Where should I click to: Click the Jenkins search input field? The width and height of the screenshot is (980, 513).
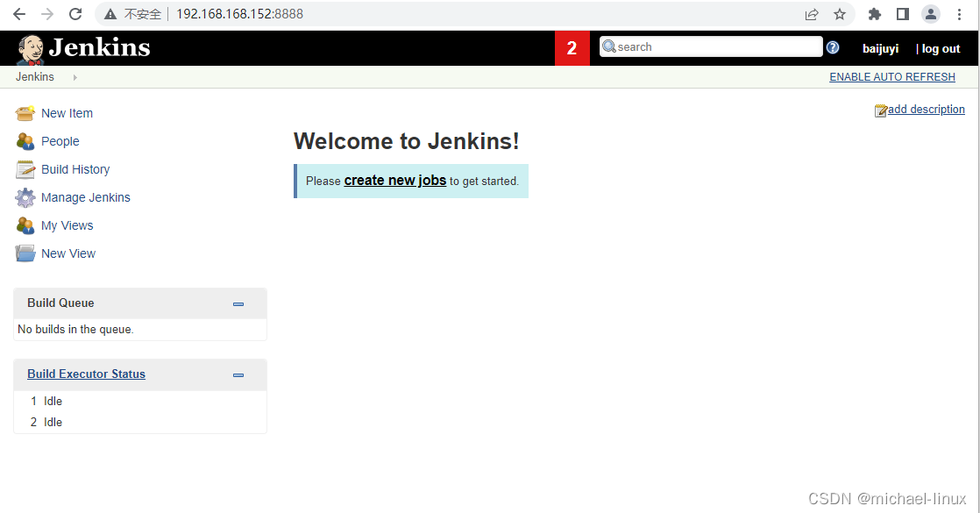(x=711, y=47)
